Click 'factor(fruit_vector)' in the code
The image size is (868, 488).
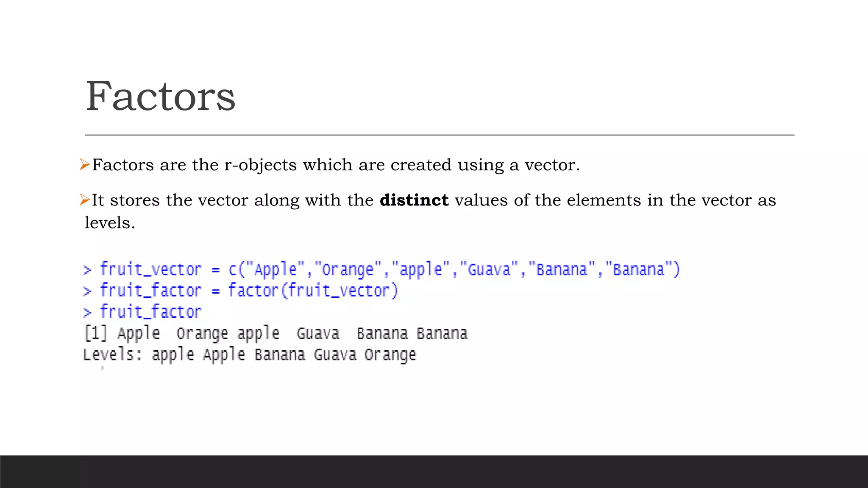[313, 291]
